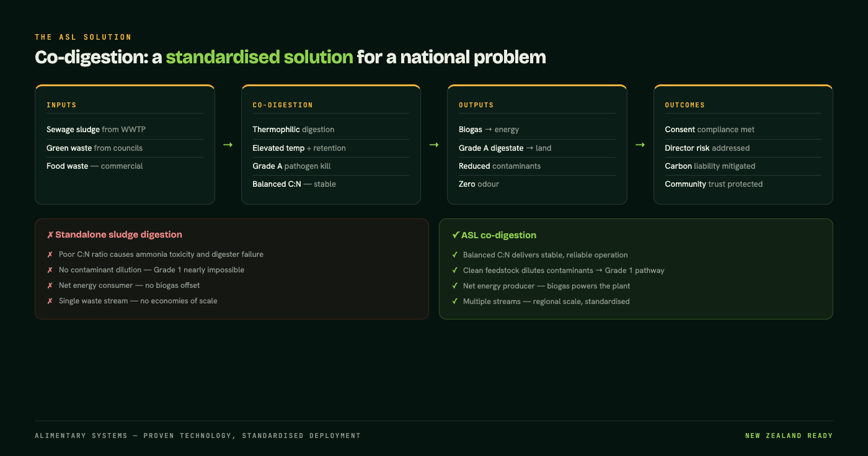Screen dimensions: 868x456
Task: Click the arrow between Outputs and Outcomes
Action: (640, 145)
